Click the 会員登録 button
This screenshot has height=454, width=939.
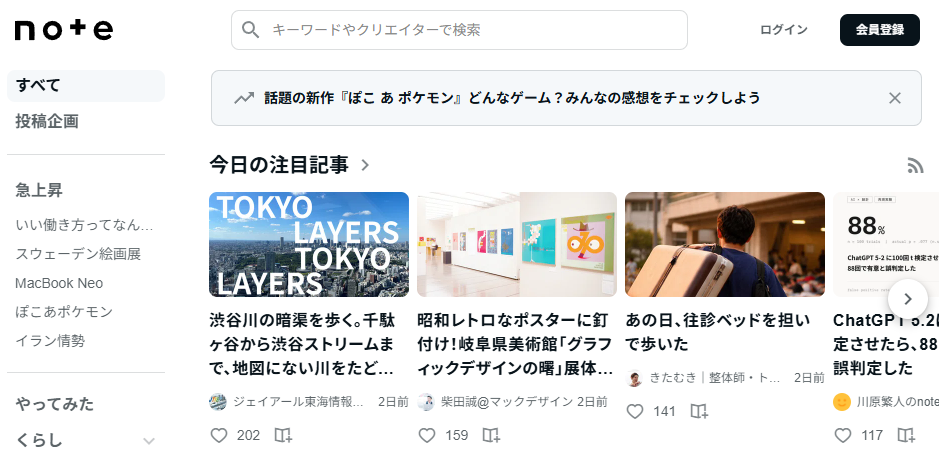(x=880, y=30)
